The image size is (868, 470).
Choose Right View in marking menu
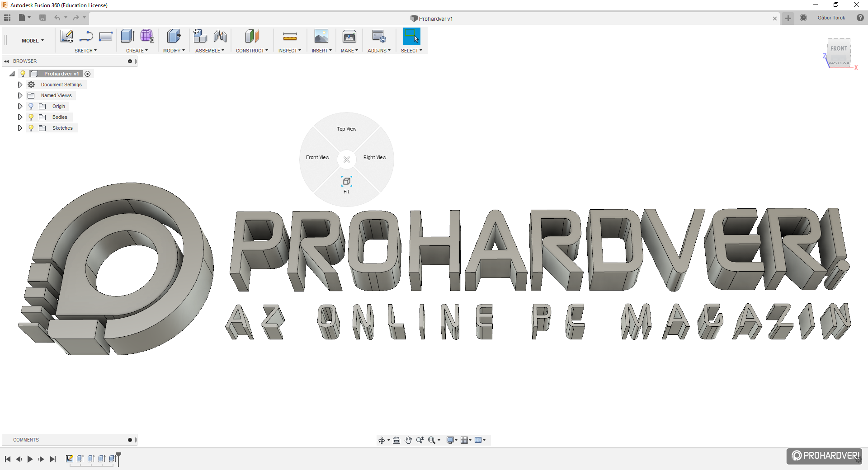(375, 158)
